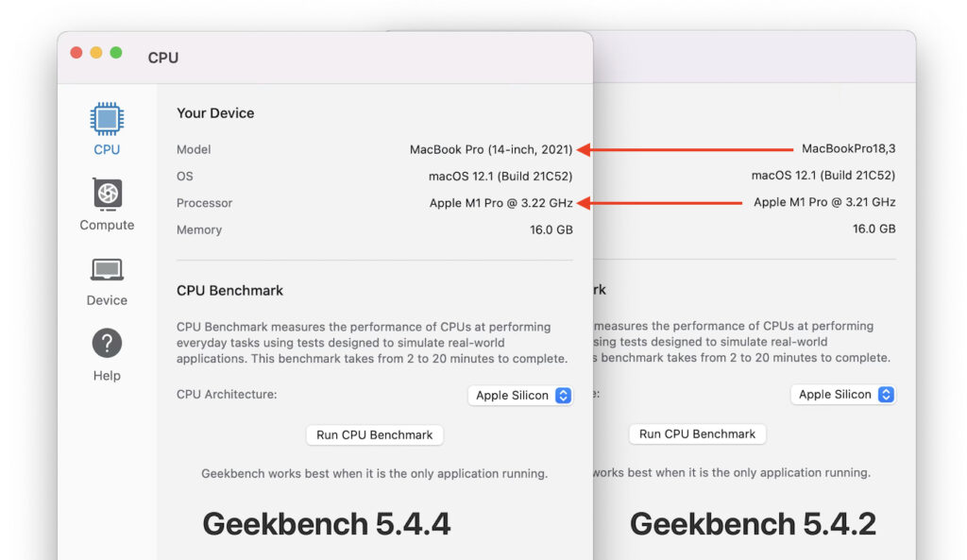Click the question mark circle above Help
Image resolution: width=967 pixels, height=560 pixels.
tap(106, 343)
